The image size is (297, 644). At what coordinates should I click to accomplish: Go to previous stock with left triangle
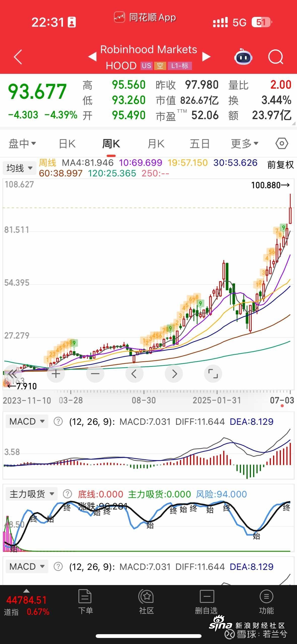92,56
